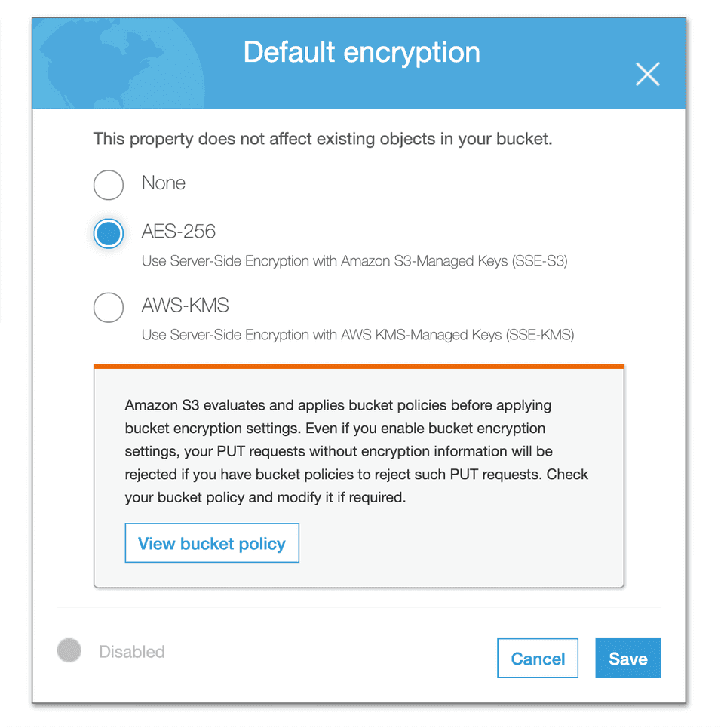Click the orange bar atop the notice box
The height and width of the screenshot is (728, 724).
coord(359,367)
